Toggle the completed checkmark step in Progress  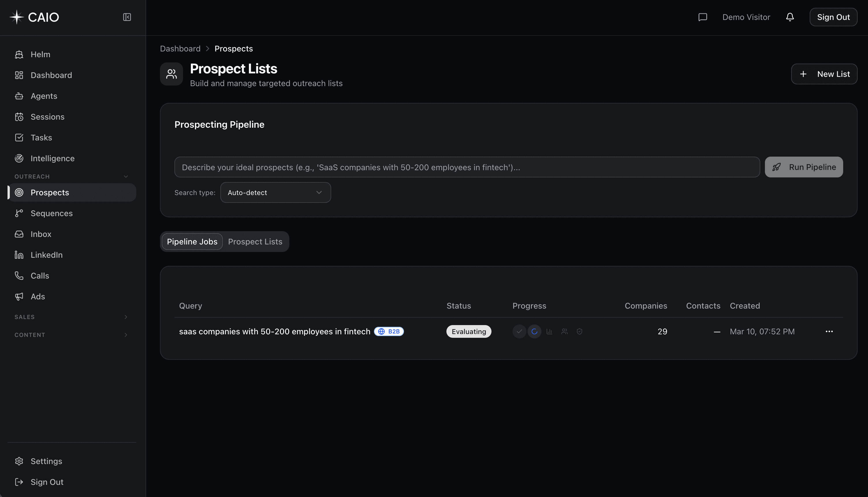click(519, 331)
